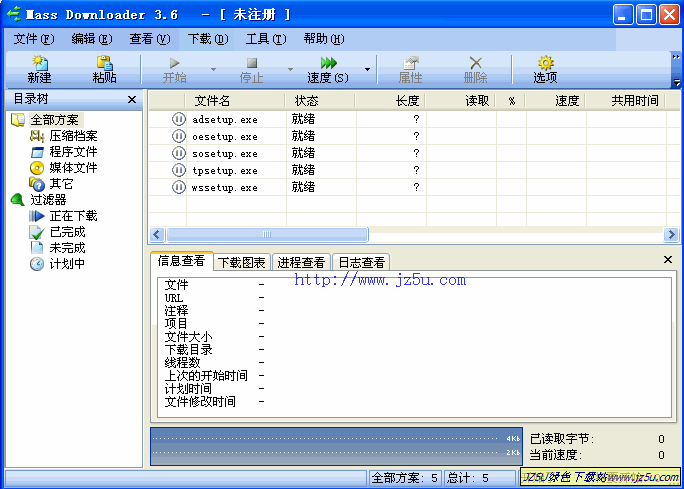
Task: Open the dropdown arrow next to 开始
Action: coord(213,69)
